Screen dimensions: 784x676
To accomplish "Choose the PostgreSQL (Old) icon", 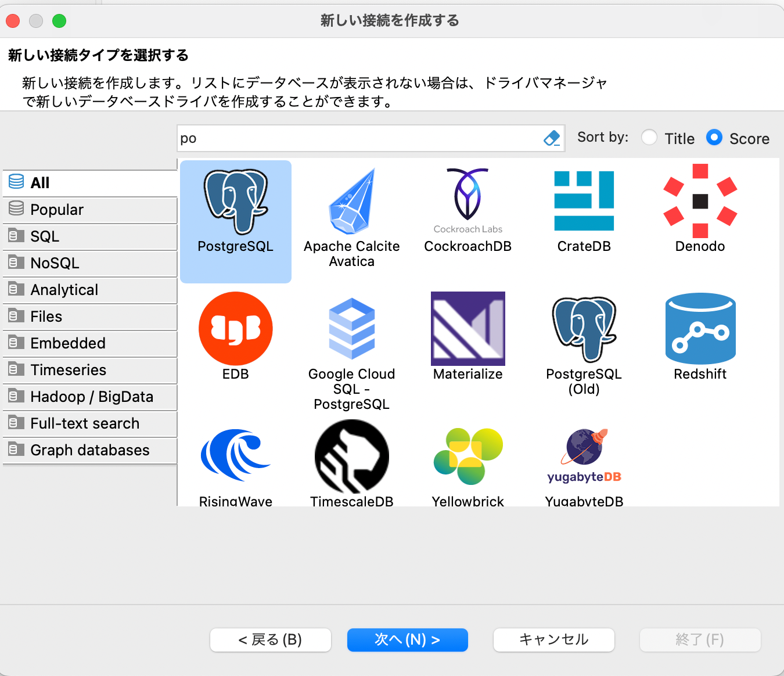I will pyautogui.click(x=584, y=329).
